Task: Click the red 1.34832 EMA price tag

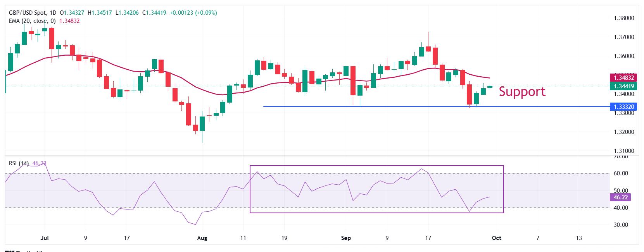Action: (623, 77)
